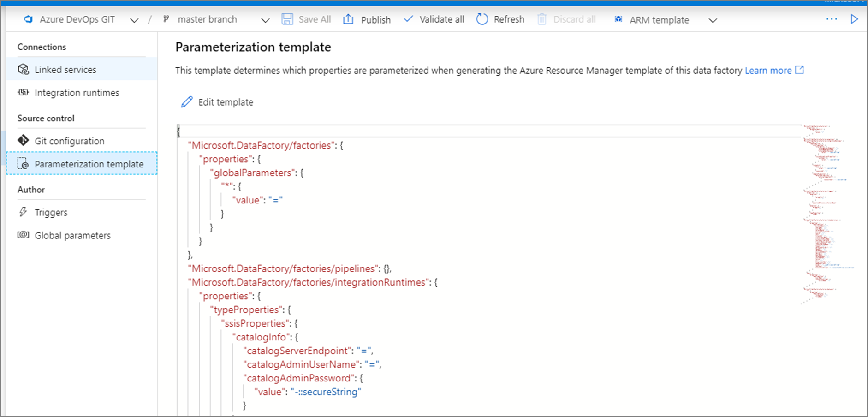Open Global parameters page
The image size is (868, 417).
point(82,235)
